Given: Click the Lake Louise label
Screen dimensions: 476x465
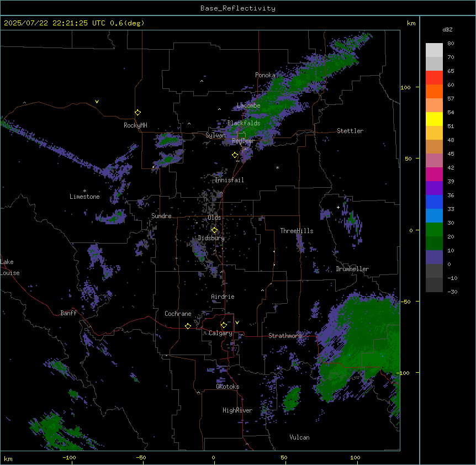Looking at the screenshot, I should tap(10, 267).
